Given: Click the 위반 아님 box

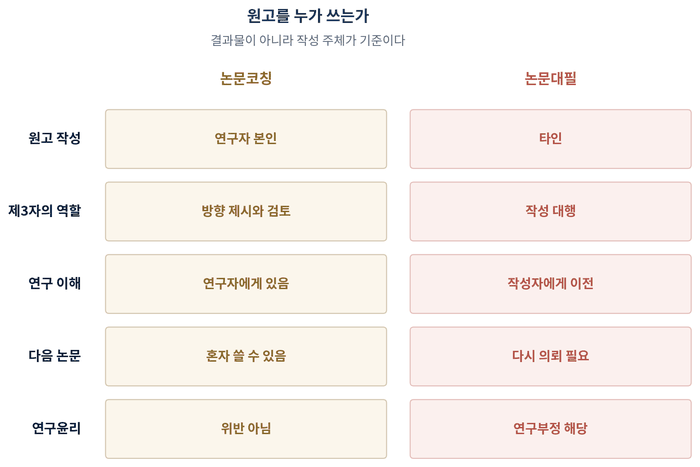Looking at the screenshot, I should point(246,429).
